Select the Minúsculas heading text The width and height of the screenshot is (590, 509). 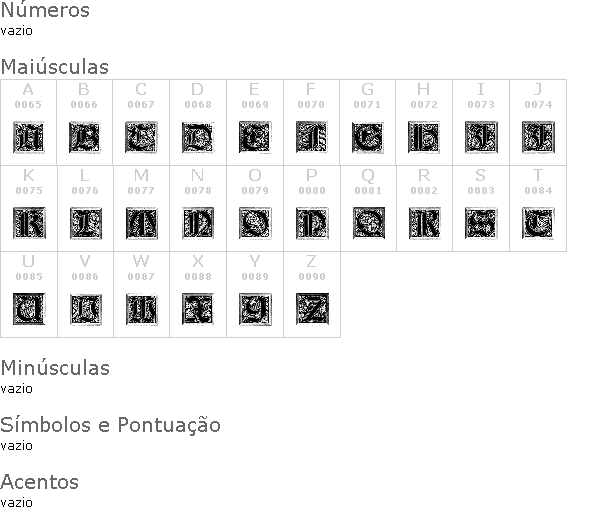55,368
